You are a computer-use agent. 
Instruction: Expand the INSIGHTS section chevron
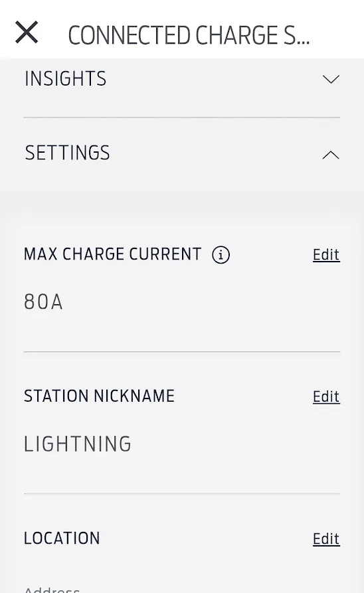(x=331, y=79)
